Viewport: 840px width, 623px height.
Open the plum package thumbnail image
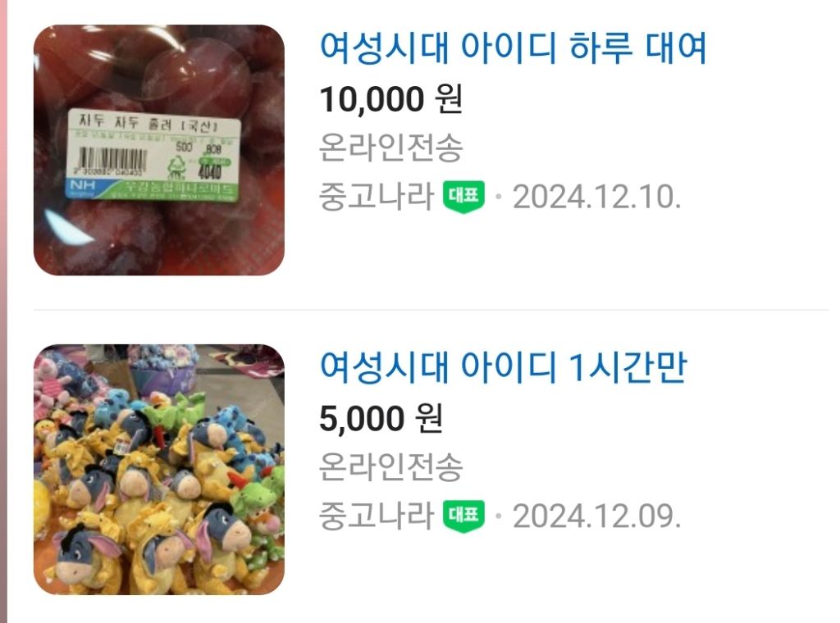[159, 150]
